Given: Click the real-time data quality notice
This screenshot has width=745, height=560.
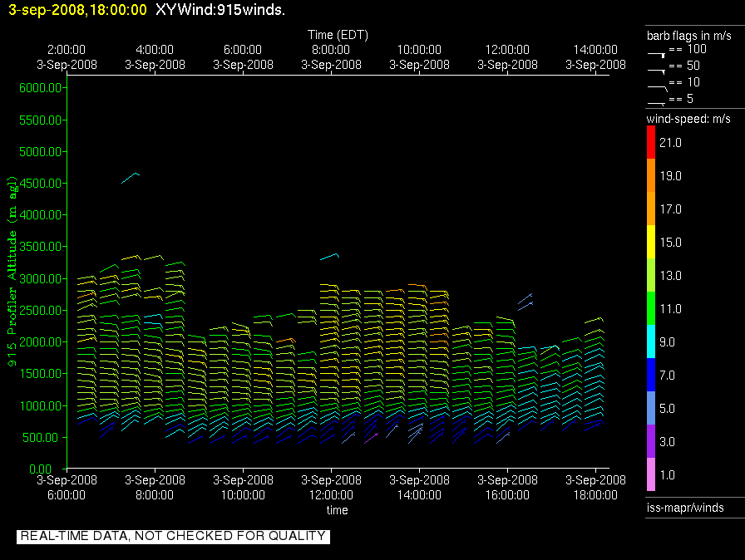Looking at the screenshot, I should pos(173,536).
